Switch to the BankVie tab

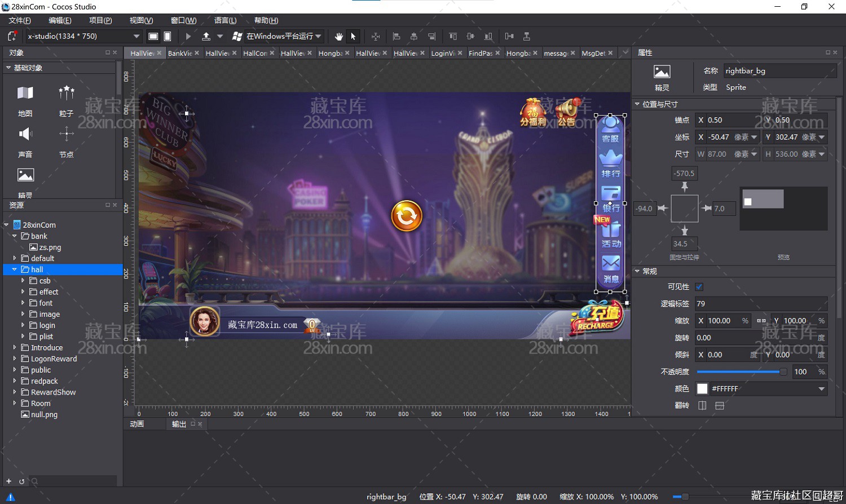[x=180, y=53]
